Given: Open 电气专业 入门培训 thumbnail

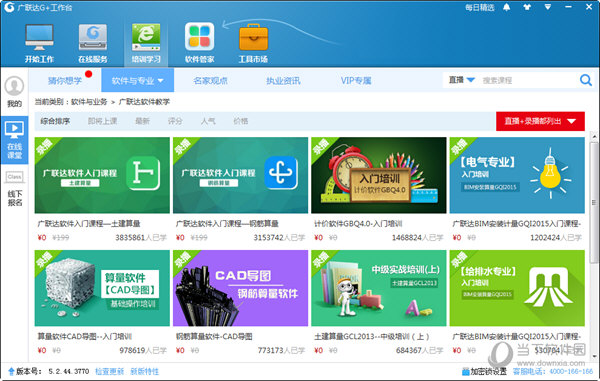Looking at the screenshot, I should coord(517,175).
